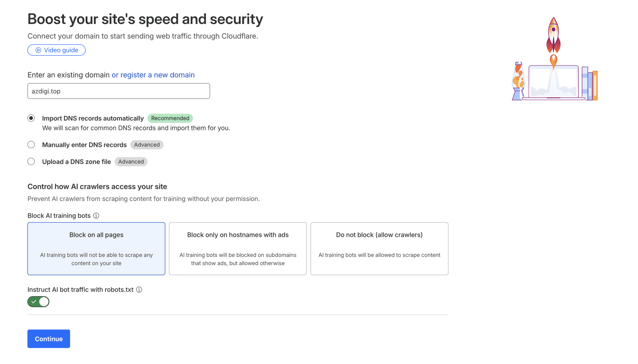The image size is (638, 364).
Task: Select Manually enter DNS records
Action: tap(31, 145)
